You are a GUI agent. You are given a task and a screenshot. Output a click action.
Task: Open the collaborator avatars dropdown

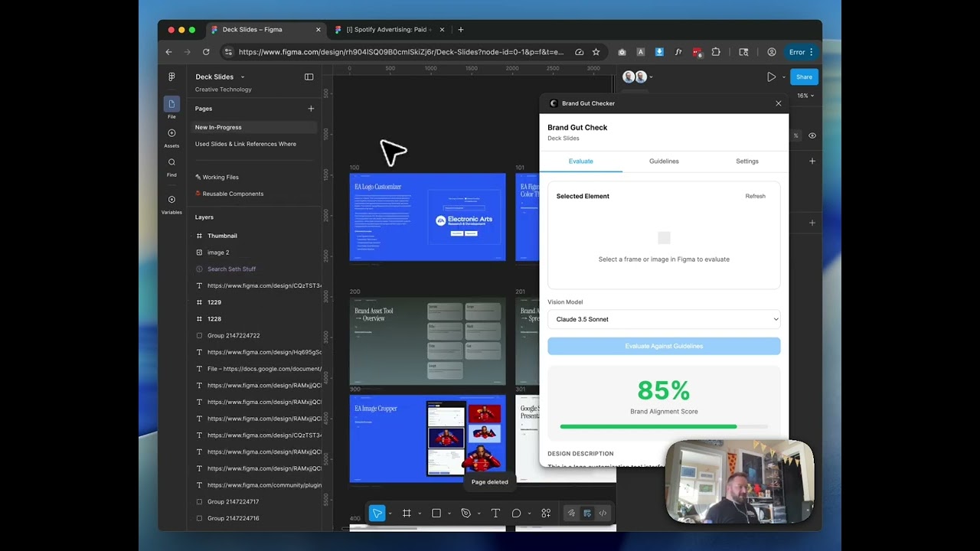(x=651, y=77)
